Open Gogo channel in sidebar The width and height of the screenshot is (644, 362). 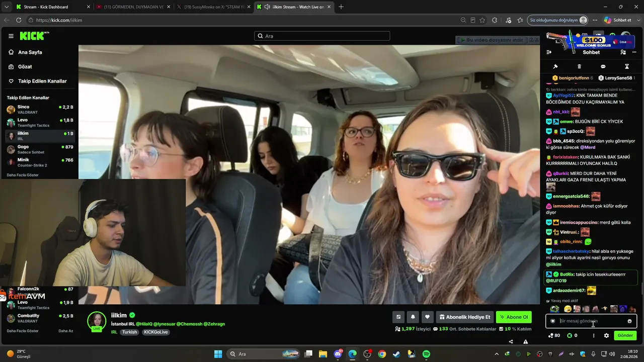click(39, 149)
